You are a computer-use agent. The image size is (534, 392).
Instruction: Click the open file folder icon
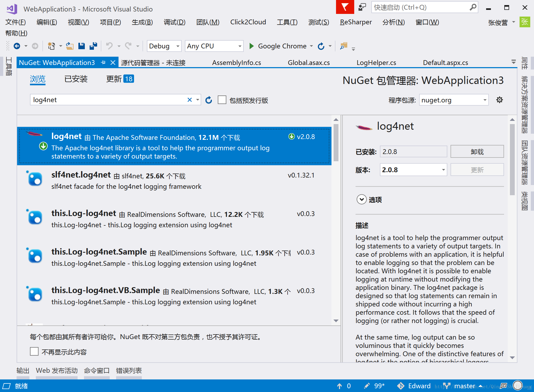coord(70,46)
